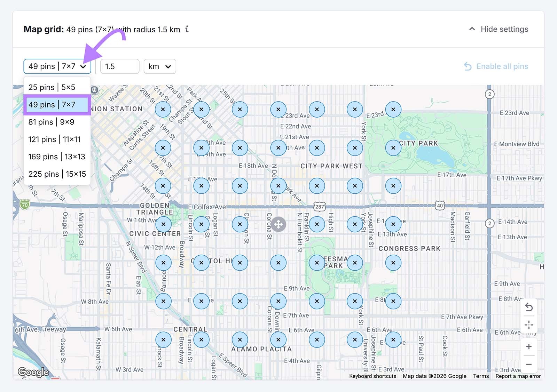Click the info icon next to Map grid
The width and height of the screenshot is (557, 392).
tap(187, 30)
